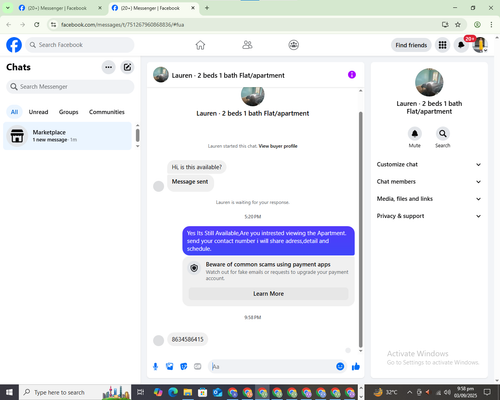
Task: Open the Friends icon in top navigation
Action: click(x=247, y=45)
